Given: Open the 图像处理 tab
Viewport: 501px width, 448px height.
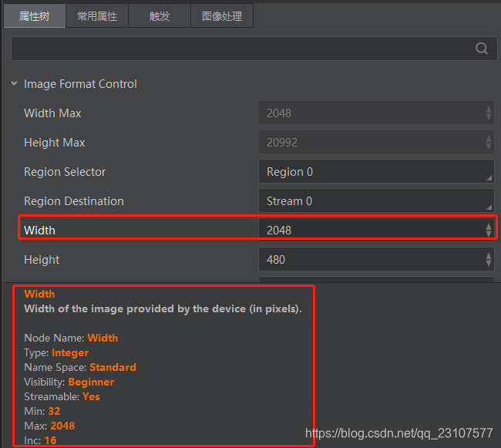Looking at the screenshot, I should (x=222, y=16).
